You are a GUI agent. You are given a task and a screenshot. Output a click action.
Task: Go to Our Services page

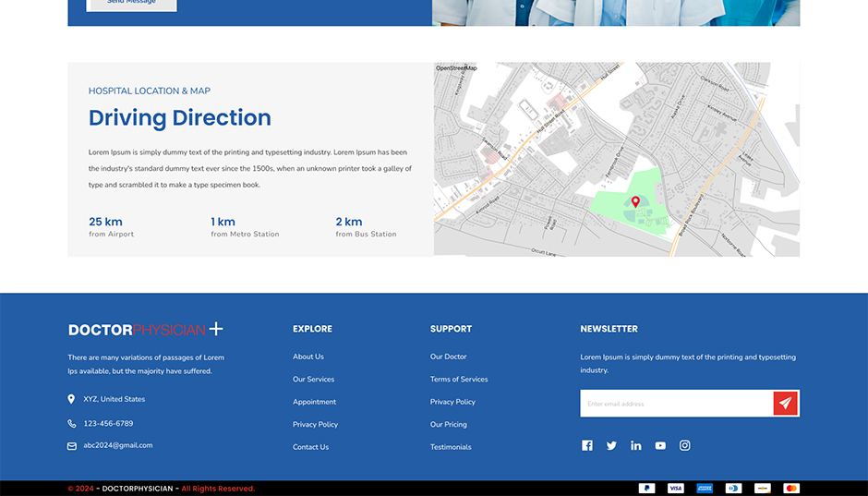click(x=313, y=380)
